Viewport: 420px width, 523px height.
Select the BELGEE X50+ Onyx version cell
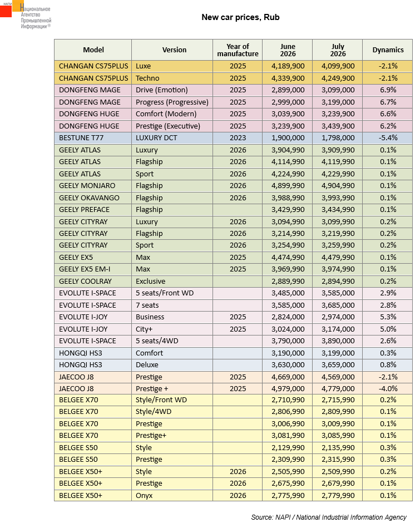click(172, 495)
